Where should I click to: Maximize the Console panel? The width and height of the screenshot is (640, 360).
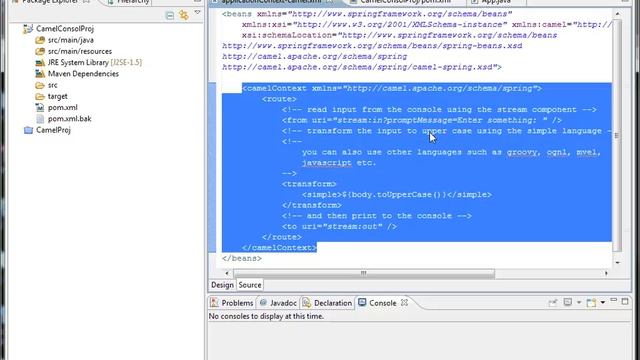point(625,301)
